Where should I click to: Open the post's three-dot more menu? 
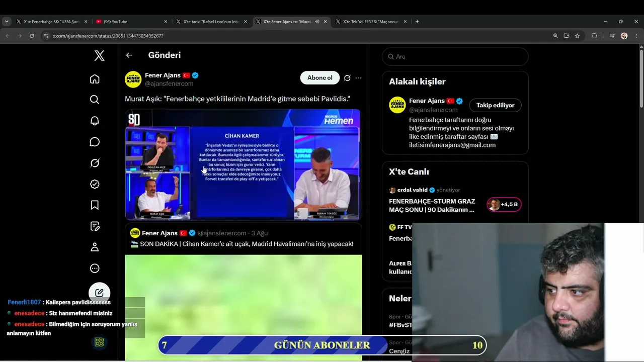pyautogui.click(x=358, y=78)
